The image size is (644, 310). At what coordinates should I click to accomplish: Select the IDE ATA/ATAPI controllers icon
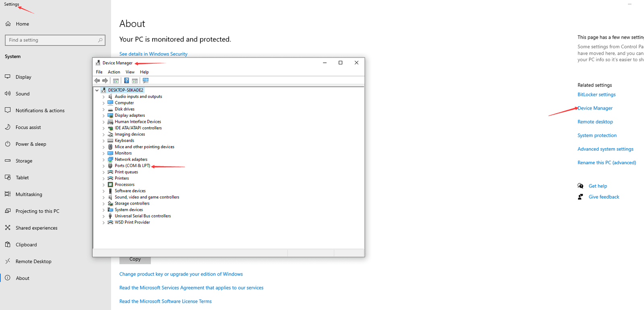[110, 128]
